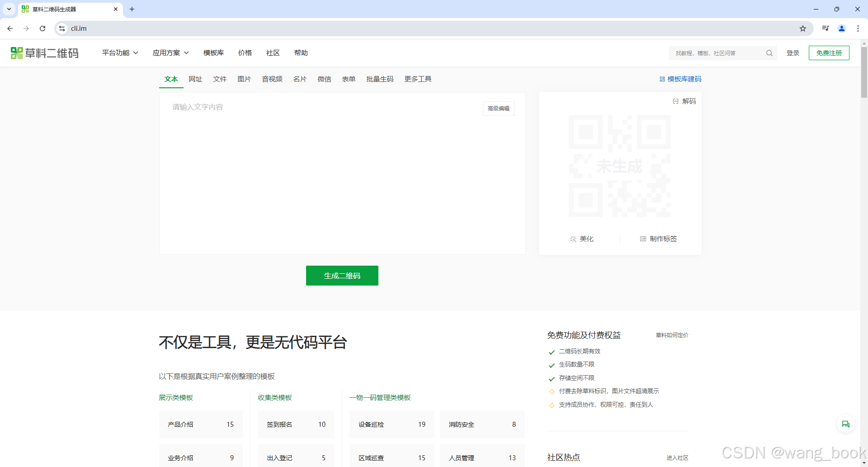The width and height of the screenshot is (868, 467).
Task: Click the 未生成 QR code placeholder
Action: (x=619, y=166)
